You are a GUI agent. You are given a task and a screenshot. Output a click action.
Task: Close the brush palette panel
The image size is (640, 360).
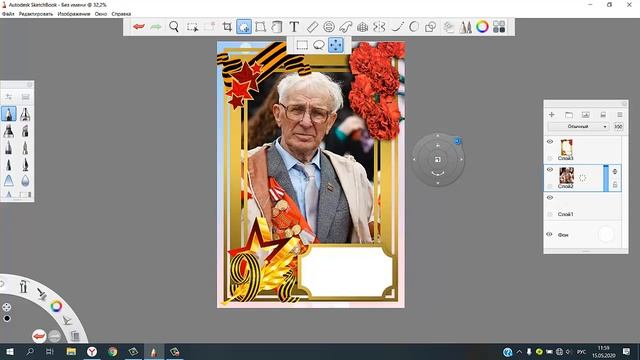point(29,84)
